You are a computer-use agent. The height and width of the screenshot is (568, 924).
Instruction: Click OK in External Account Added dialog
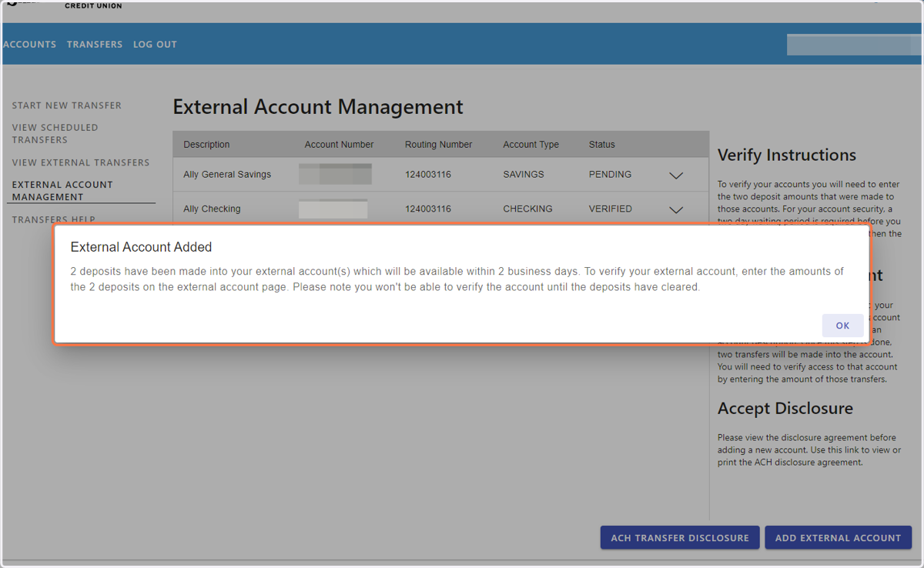[842, 326]
